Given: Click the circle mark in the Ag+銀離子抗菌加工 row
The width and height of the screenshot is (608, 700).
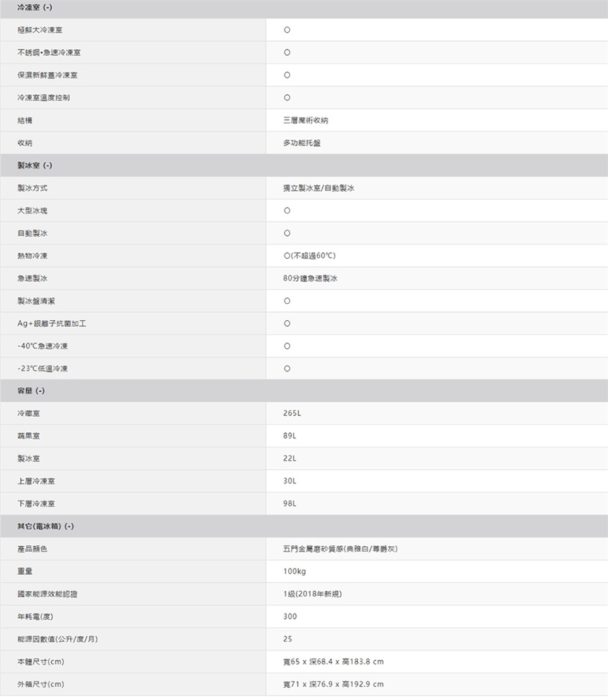Looking at the screenshot, I should [x=287, y=323].
